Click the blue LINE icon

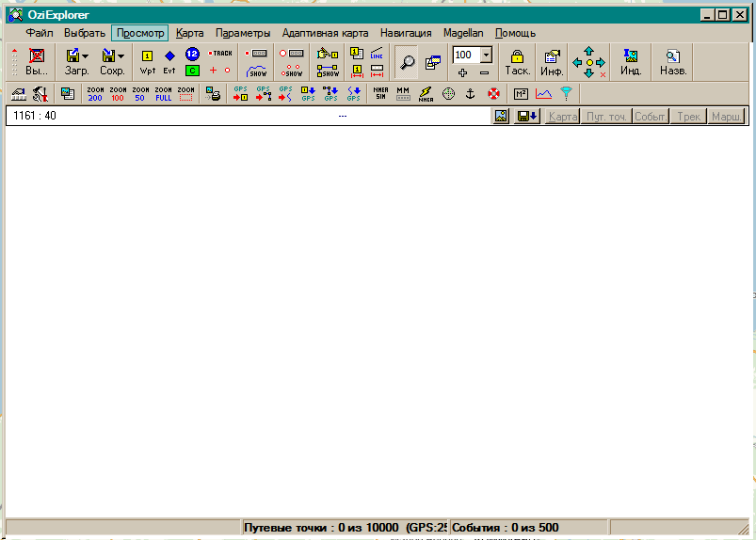click(377, 54)
